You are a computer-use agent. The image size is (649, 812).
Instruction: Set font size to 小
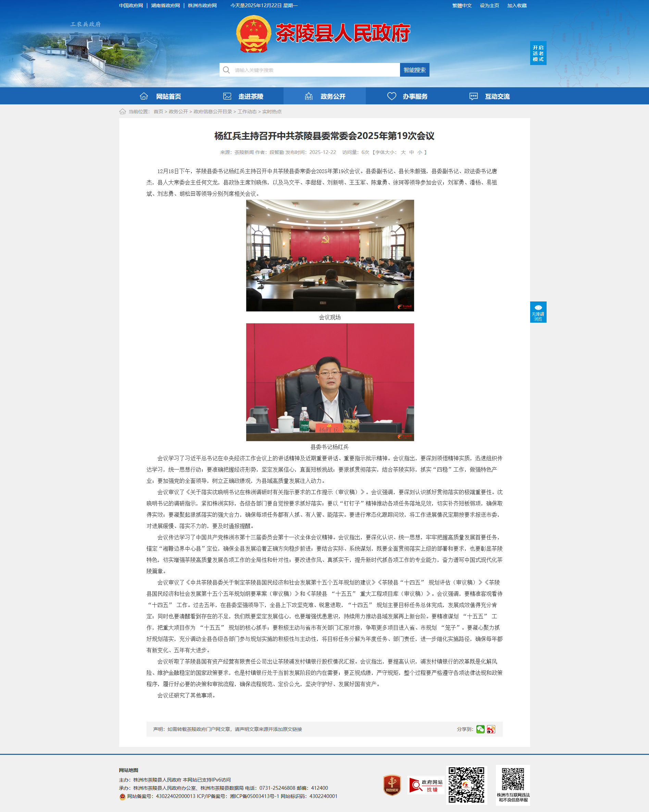[420, 152]
